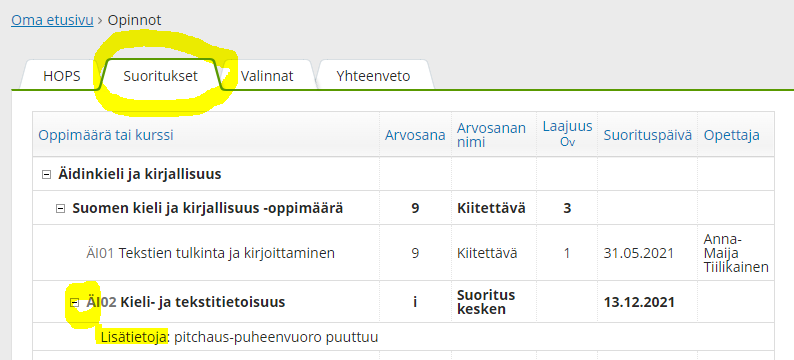
Task: Click the Suoritus kesken grade status
Action: pyautogui.click(x=486, y=302)
